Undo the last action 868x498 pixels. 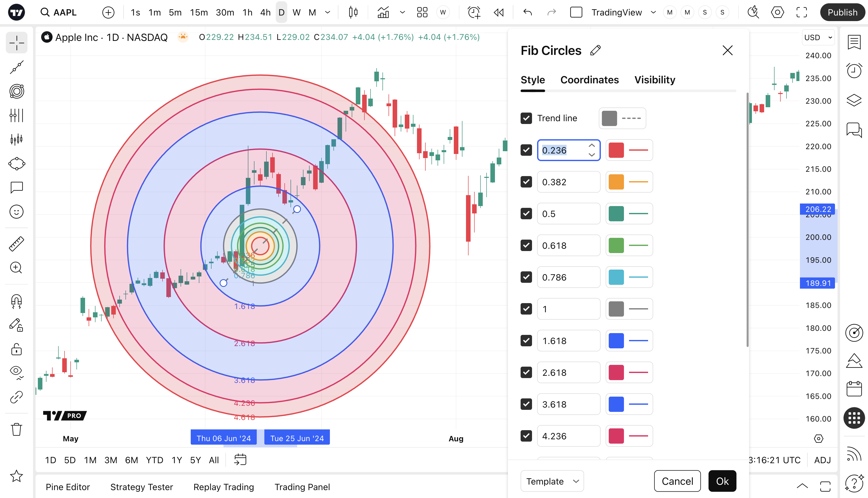pyautogui.click(x=527, y=13)
